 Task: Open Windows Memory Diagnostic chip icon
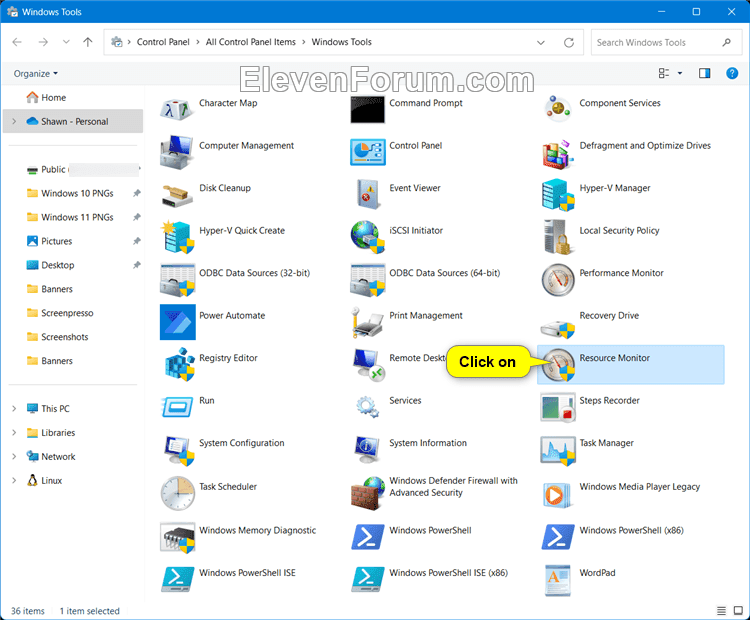(177, 538)
